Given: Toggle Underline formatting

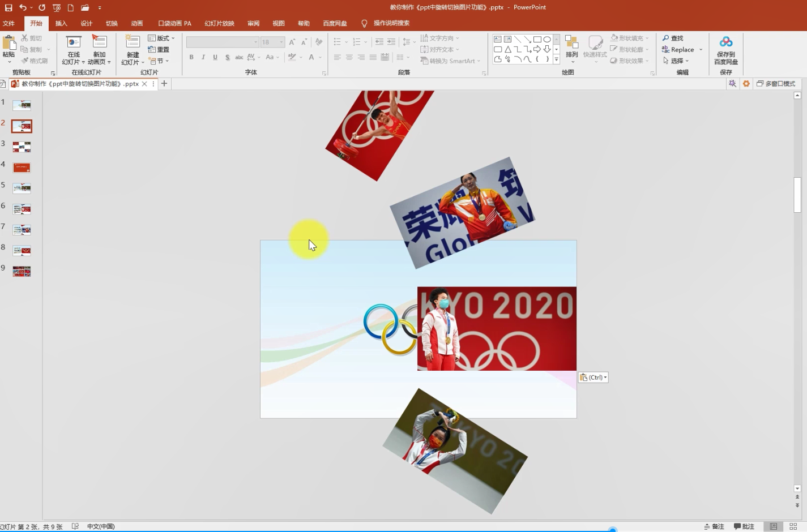Looking at the screenshot, I should [215, 57].
